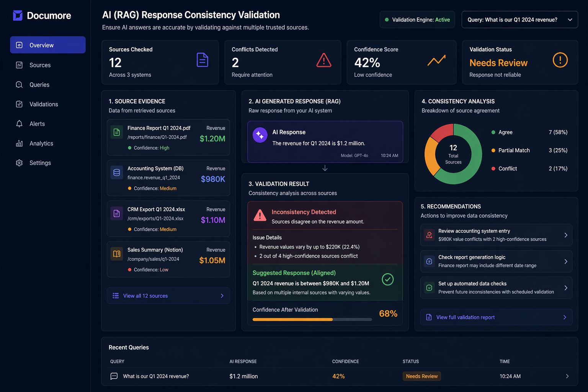Click the chevron on View all 12 sources

click(x=222, y=296)
